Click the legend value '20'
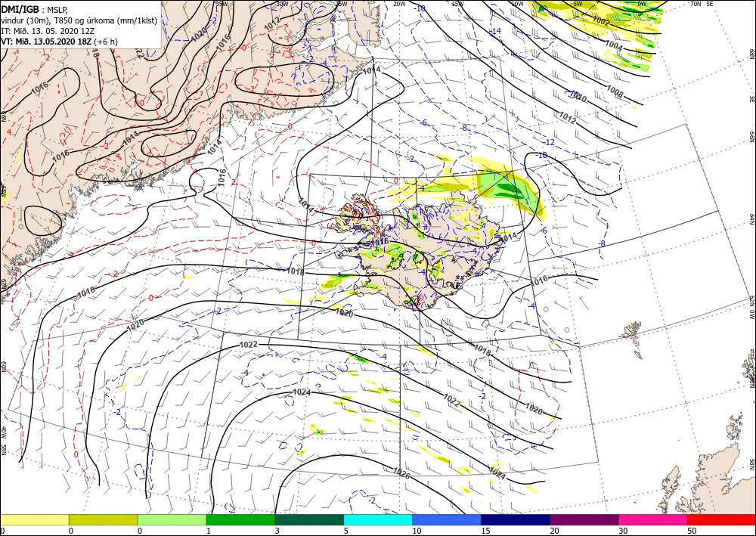Image resolution: width=756 pixels, height=536 pixels. click(x=554, y=531)
